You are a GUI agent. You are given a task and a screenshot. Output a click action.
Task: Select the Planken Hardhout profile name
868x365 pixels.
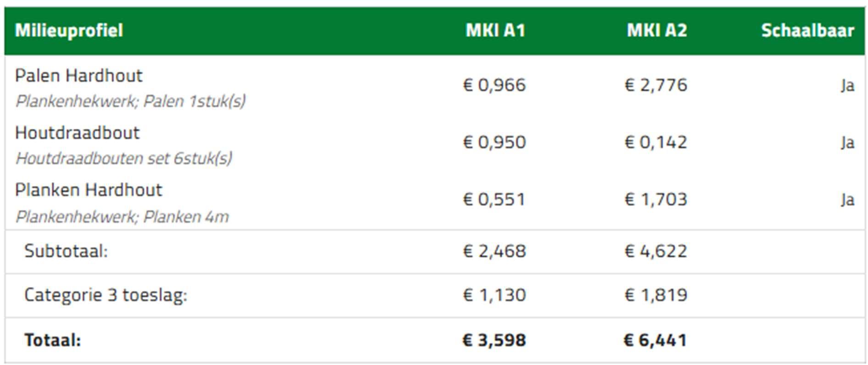coord(88,190)
